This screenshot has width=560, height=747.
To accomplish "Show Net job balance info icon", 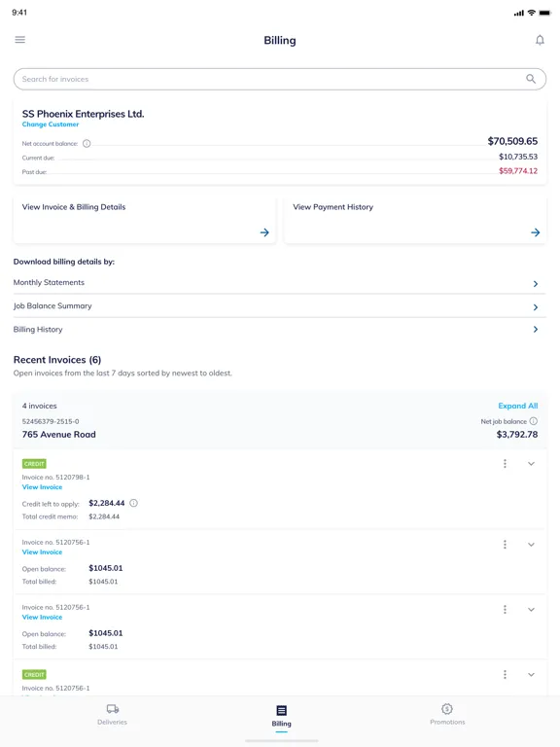I will point(534,421).
